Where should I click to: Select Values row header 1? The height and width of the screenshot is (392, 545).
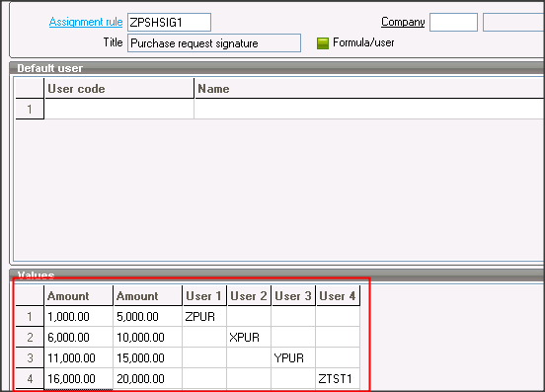[x=30, y=316]
